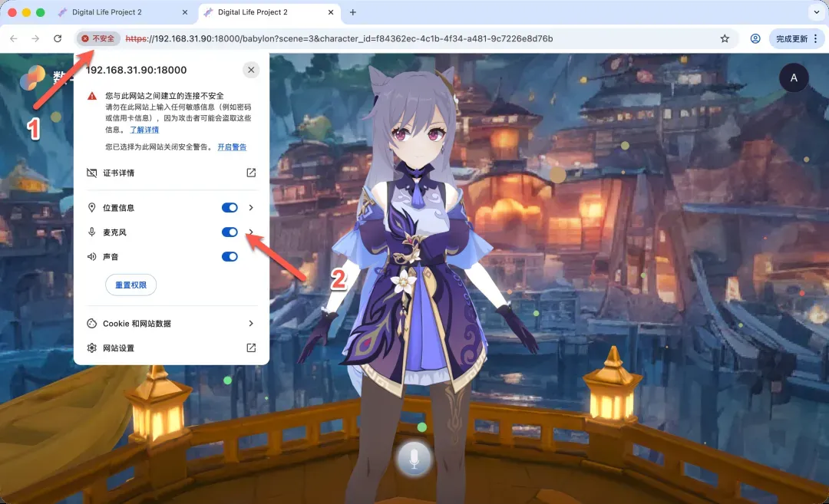Image resolution: width=829 pixels, height=504 pixels.
Task: Click the speaker icon beside 声音
Action: [x=91, y=257]
